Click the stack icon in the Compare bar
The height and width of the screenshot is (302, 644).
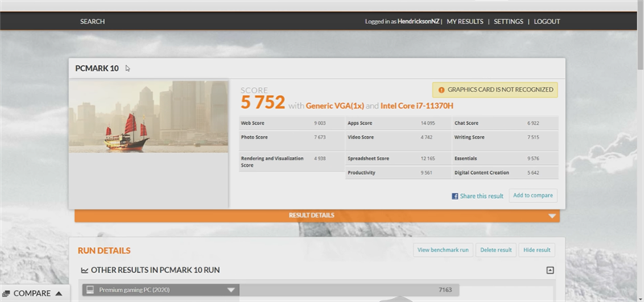pyautogui.click(x=6, y=293)
